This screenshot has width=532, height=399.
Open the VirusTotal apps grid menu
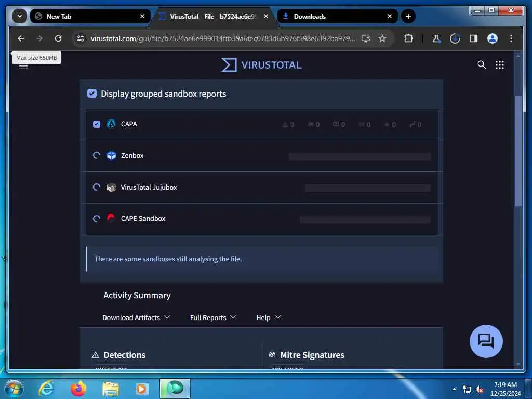tap(500, 65)
